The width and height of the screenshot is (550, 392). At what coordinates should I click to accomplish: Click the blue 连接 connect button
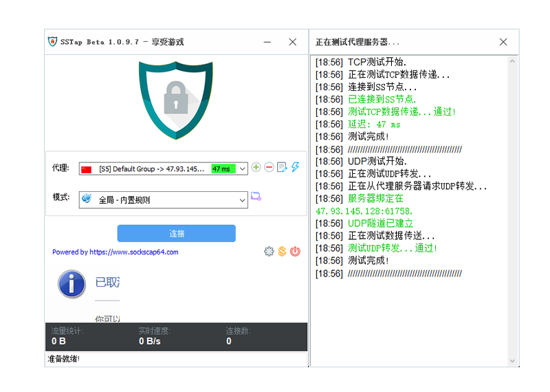pyautogui.click(x=177, y=233)
